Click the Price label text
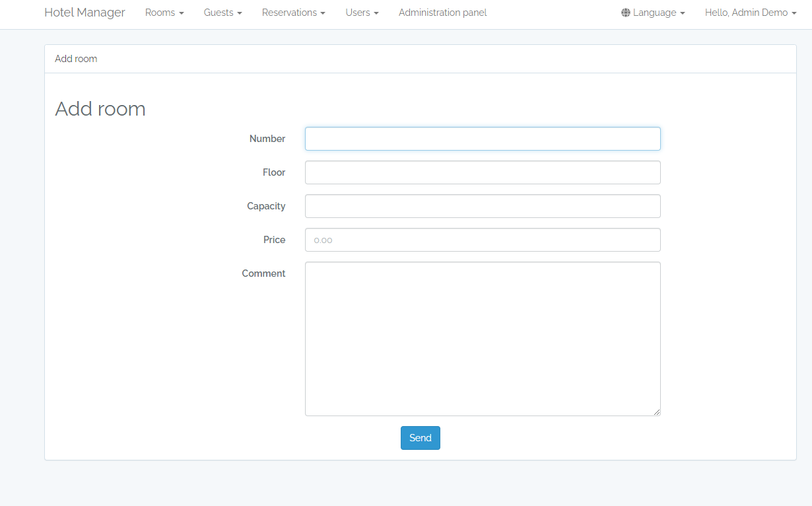812x506 pixels. pos(274,240)
